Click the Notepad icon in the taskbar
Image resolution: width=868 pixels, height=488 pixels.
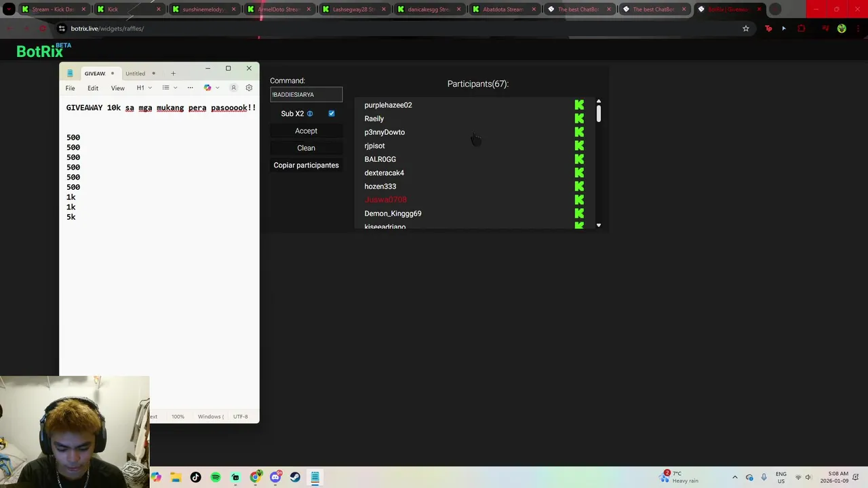click(315, 477)
